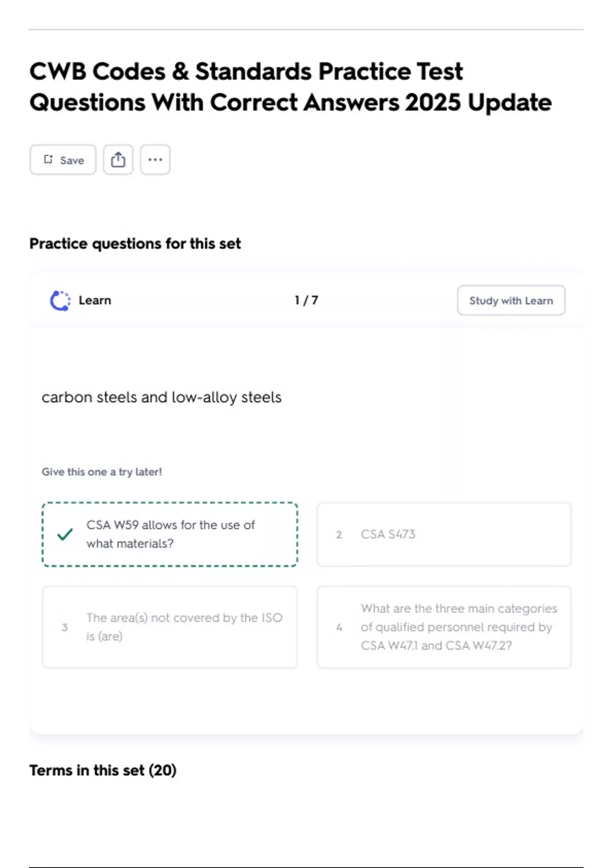Click the number 3 badge on the ISO option

(x=64, y=627)
